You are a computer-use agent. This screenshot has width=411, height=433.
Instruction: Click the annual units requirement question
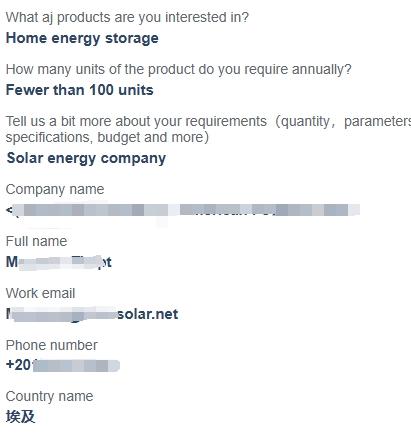click(x=179, y=69)
